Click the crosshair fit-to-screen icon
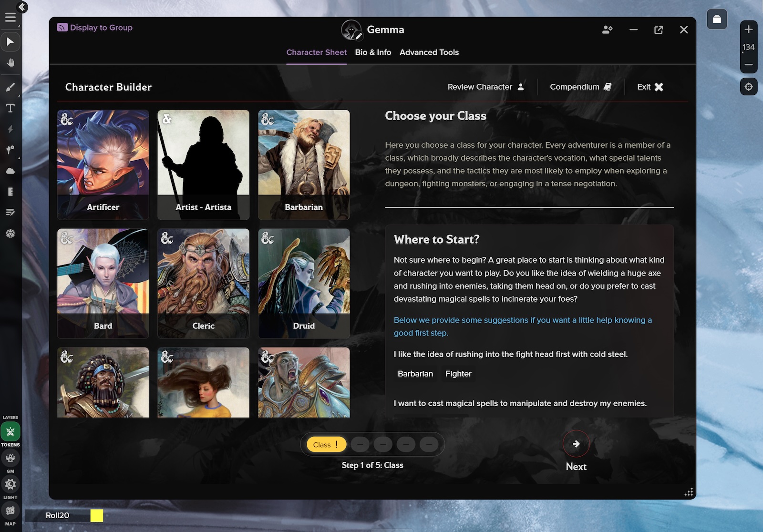Viewport: 763px width, 532px height. pos(749,87)
